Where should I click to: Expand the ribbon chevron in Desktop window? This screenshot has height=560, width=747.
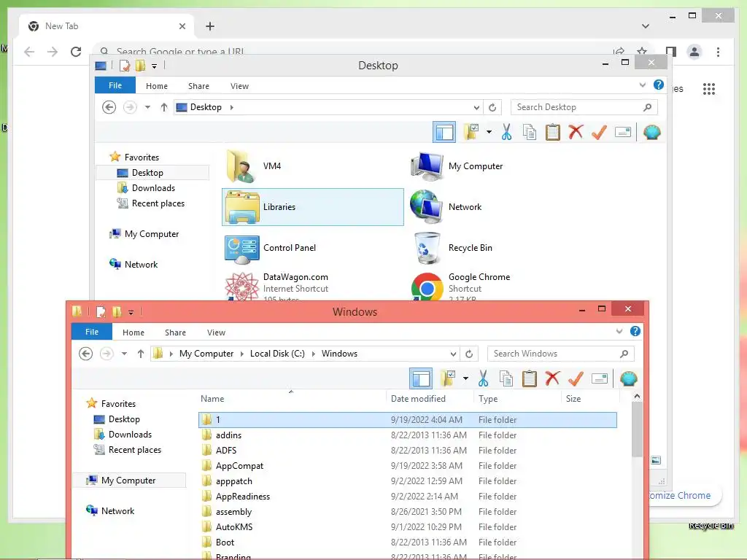642,85
